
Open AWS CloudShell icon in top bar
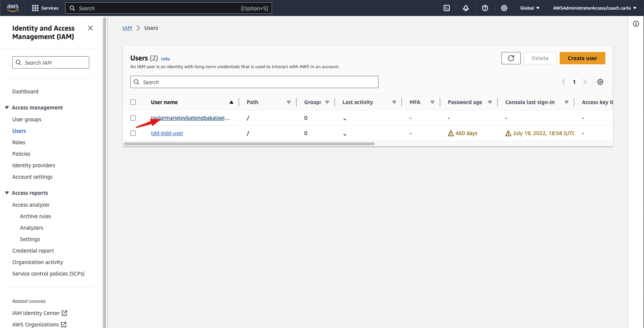[x=447, y=8]
